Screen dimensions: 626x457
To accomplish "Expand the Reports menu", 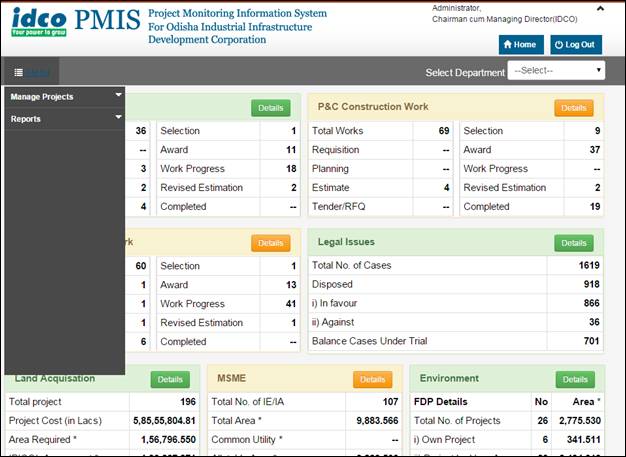I will pos(65,119).
